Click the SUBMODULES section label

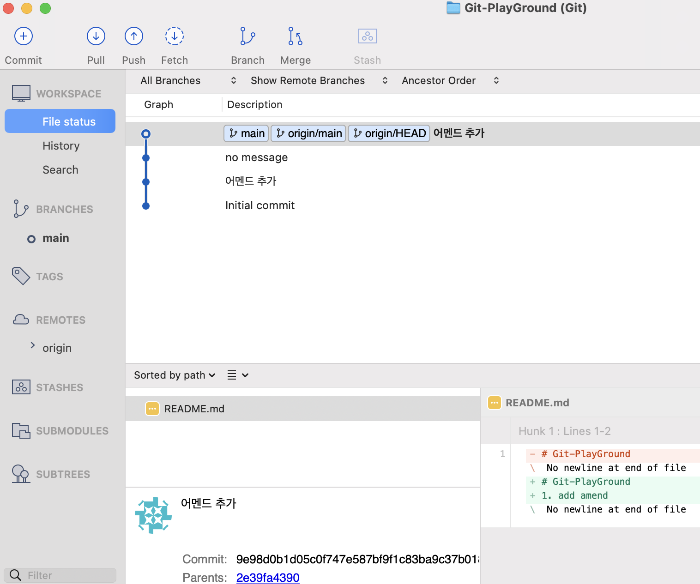coord(72,431)
